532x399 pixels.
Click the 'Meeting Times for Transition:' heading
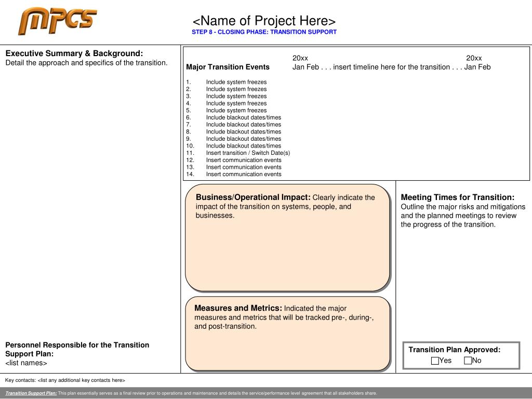click(458, 197)
